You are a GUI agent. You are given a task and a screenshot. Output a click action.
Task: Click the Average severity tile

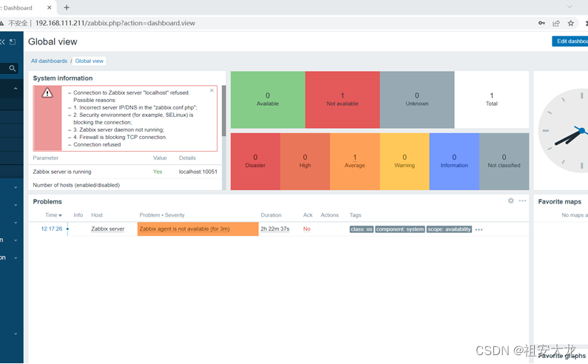coord(355,161)
